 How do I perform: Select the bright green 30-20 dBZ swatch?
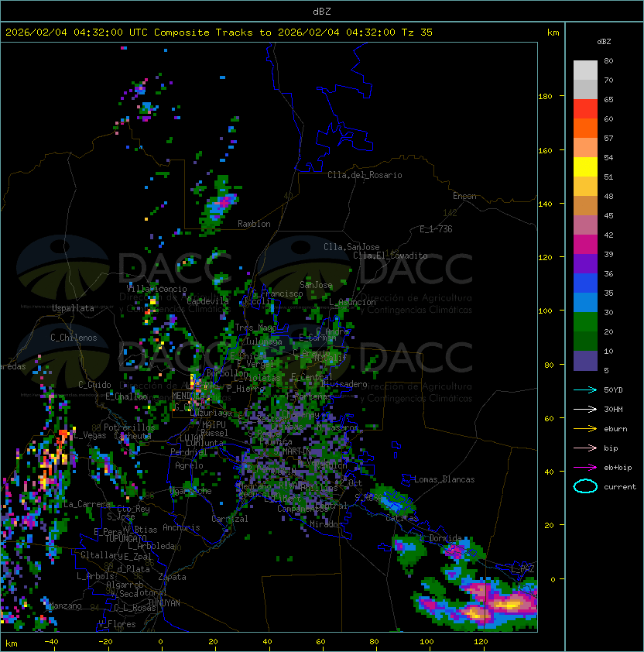[585, 322]
